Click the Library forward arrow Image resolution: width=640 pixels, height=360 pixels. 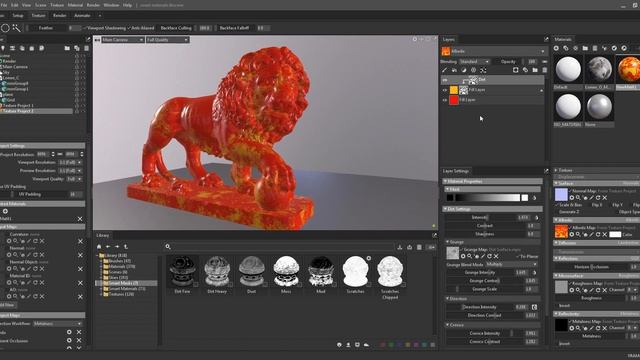click(117, 247)
